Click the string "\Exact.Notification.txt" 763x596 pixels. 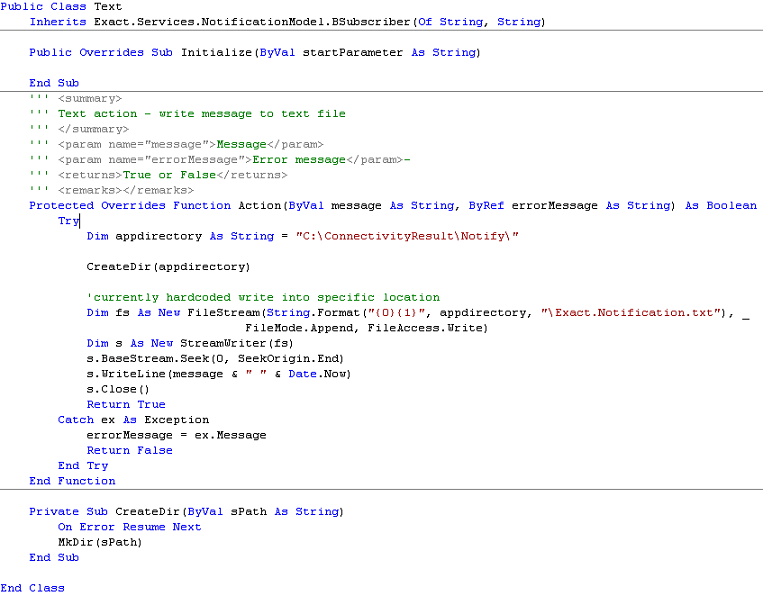coord(631,313)
